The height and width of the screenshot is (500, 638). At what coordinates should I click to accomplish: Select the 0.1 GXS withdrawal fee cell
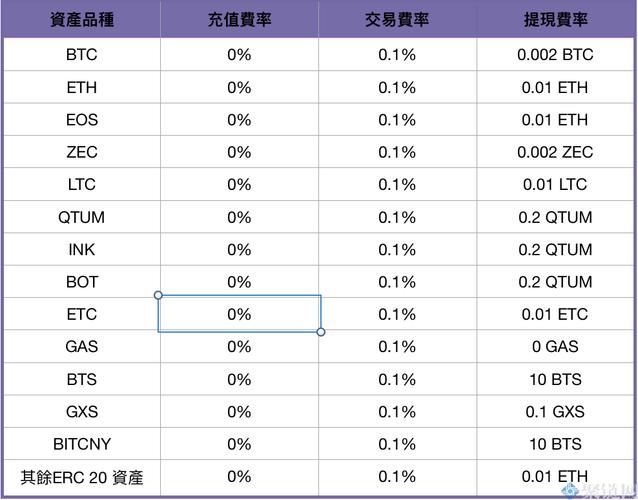[x=555, y=411]
